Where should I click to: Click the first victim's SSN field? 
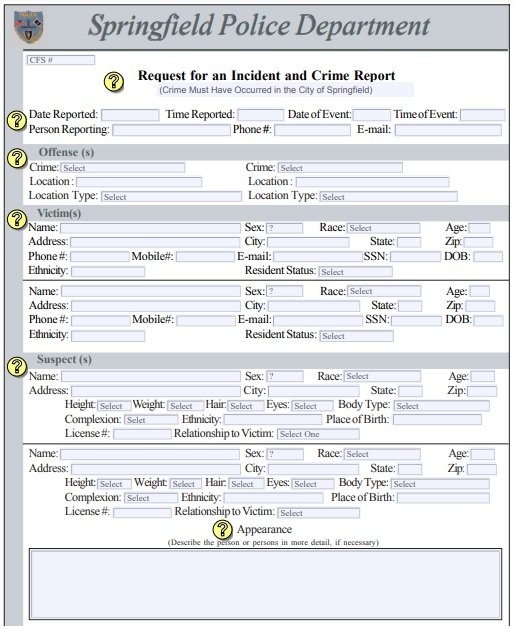tap(415, 257)
